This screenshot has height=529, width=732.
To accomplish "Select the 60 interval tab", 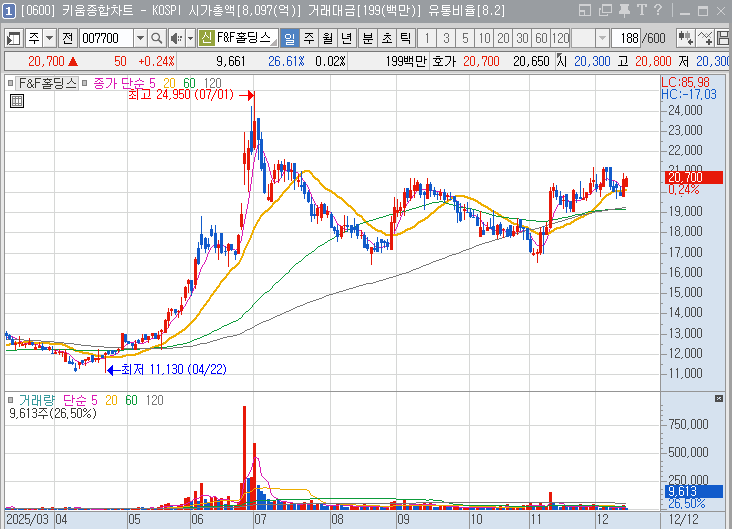I will point(540,38).
